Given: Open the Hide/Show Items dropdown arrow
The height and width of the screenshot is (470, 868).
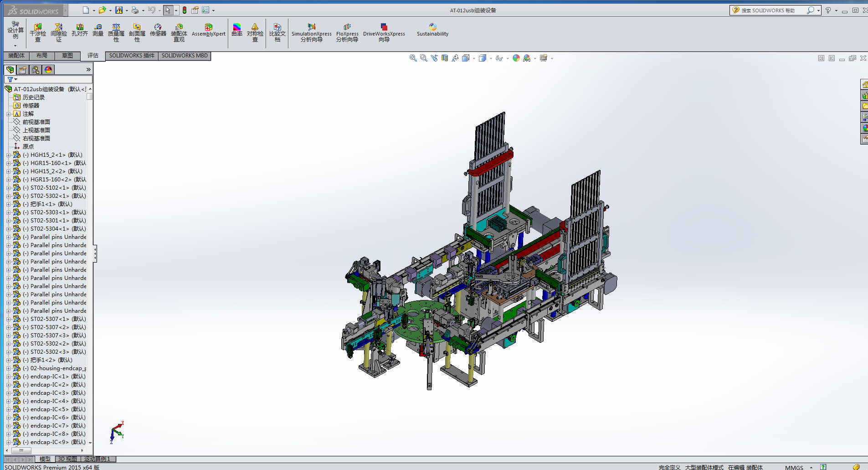Looking at the screenshot, I should coord(508,58).
